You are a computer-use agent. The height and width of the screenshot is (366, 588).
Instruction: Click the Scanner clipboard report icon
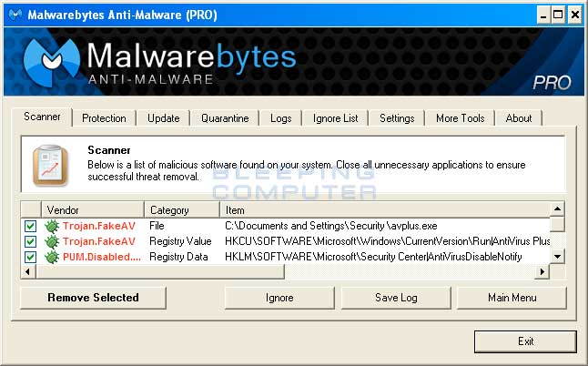tap(51, 166)
